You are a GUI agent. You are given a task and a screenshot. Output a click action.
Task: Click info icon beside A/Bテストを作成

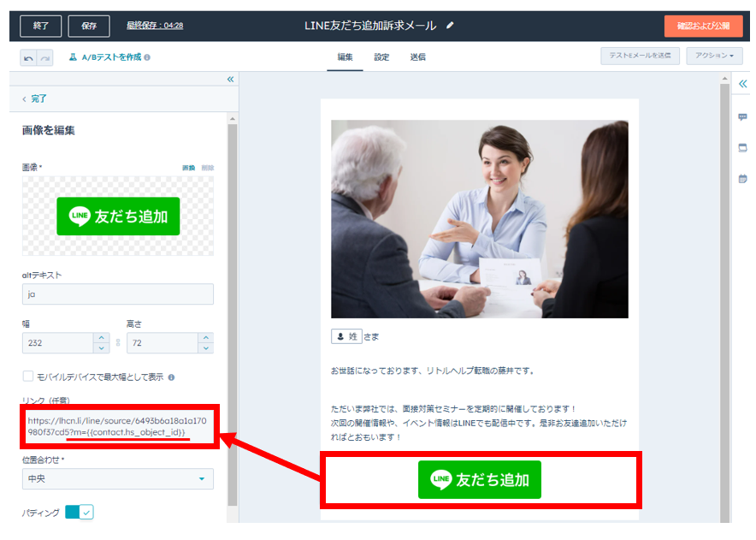[147, 57]
